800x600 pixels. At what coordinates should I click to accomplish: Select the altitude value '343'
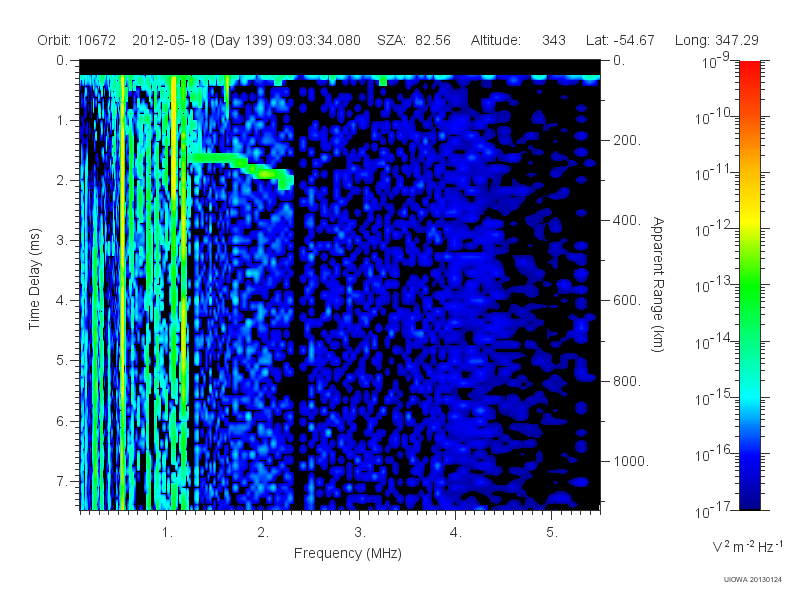[x=554, y=40]
